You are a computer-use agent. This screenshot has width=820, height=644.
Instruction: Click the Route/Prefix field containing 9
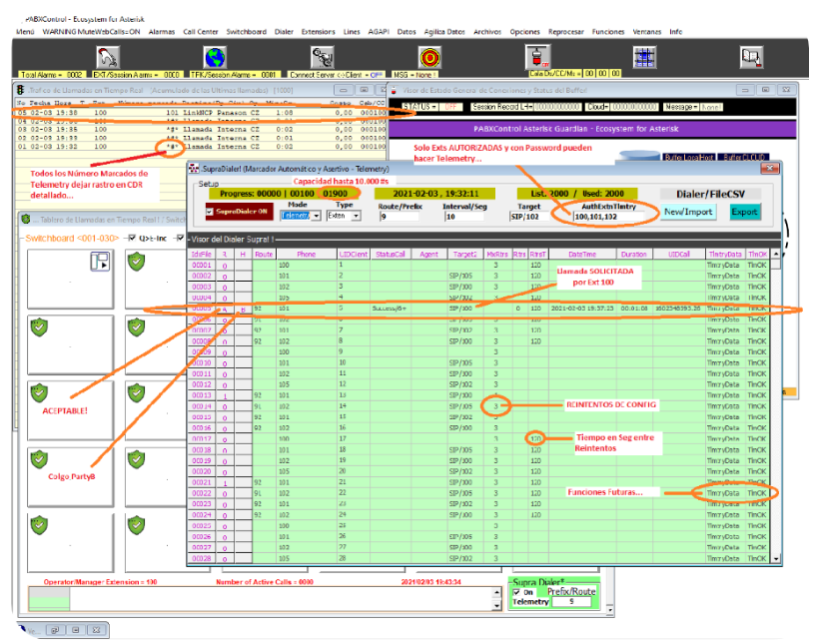tap(400, 217)
